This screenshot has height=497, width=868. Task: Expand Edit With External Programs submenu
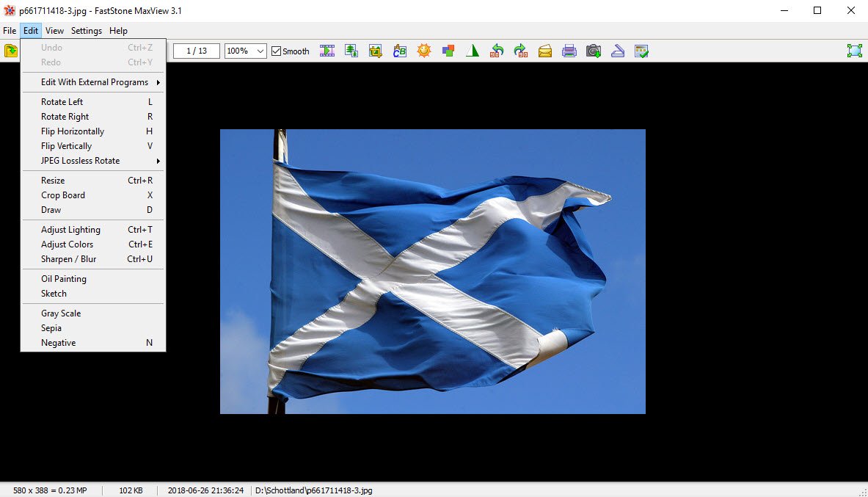pos(93,82)
